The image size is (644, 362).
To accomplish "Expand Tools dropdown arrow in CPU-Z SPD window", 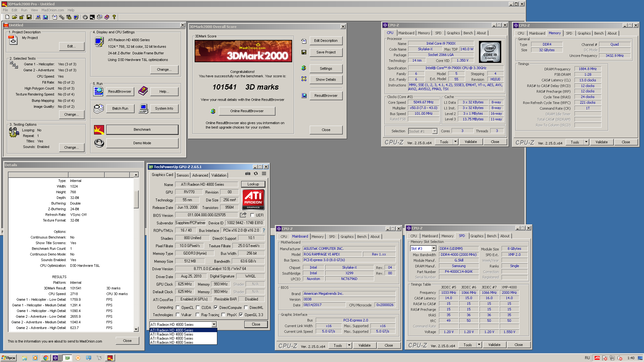I will pos(479,345).
